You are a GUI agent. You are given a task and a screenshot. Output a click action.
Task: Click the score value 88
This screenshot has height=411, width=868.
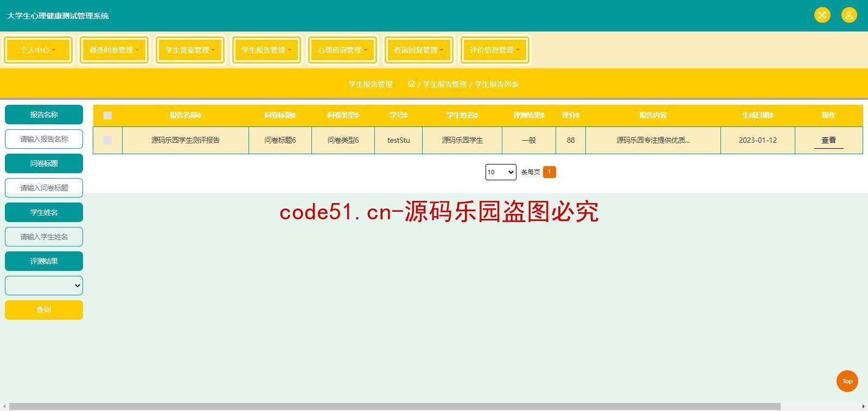point(571,140)
